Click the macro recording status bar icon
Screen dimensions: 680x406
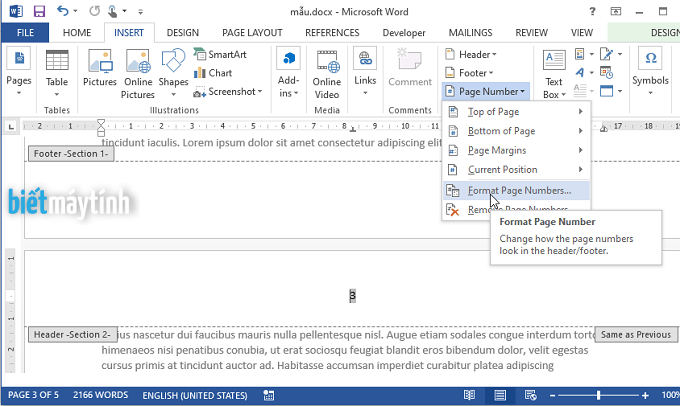[268, 395]
